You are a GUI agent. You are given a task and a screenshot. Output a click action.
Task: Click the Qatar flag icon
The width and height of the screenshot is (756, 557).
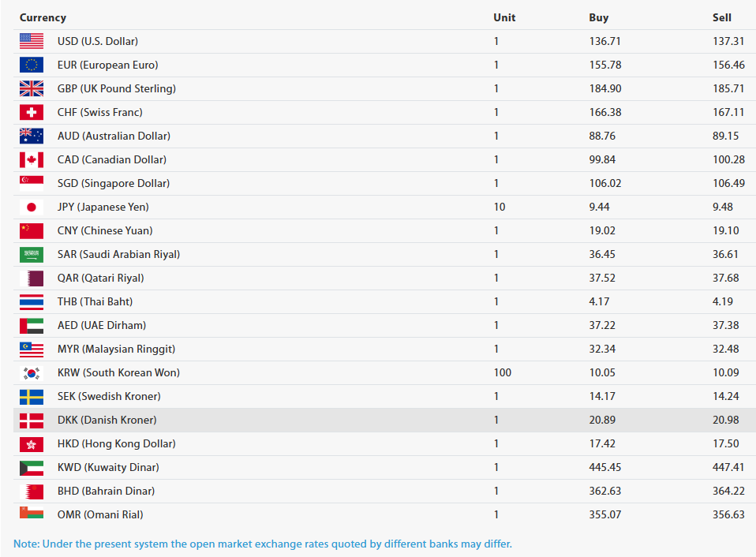point(32,278)
